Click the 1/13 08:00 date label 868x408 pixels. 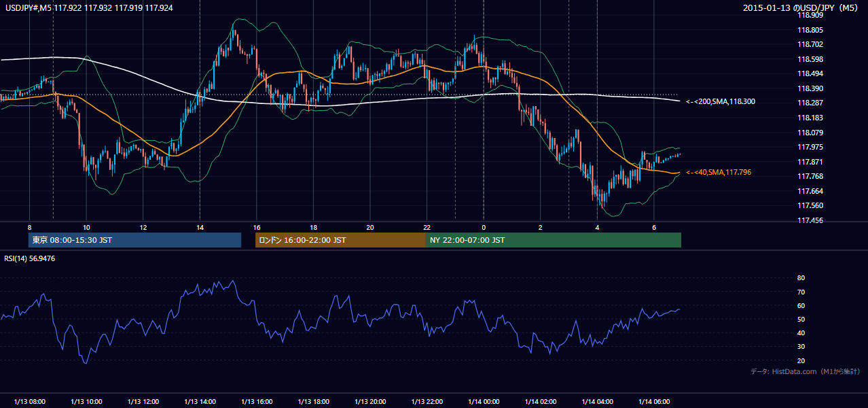(x=29, y=401)
